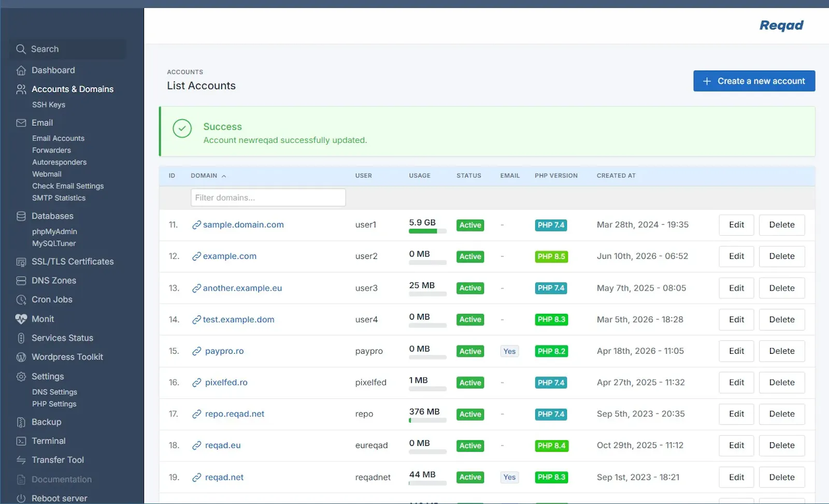Open SMTP Statistics menu item

(x=59, y=198)
